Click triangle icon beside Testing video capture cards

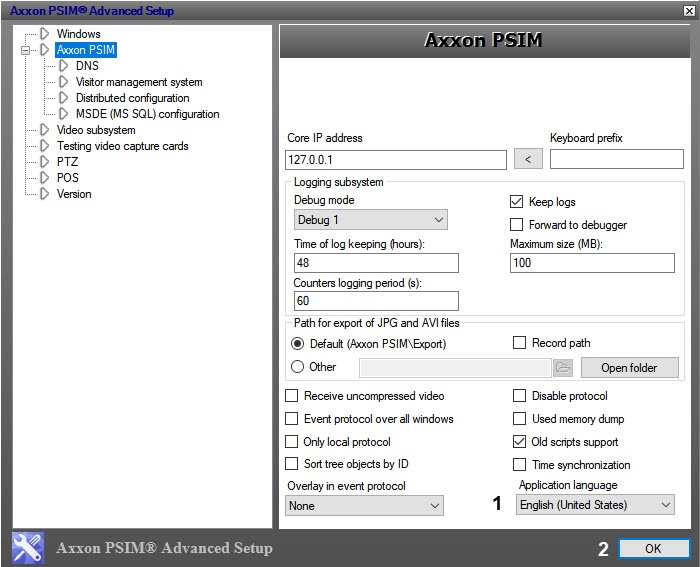click(44, 146)
